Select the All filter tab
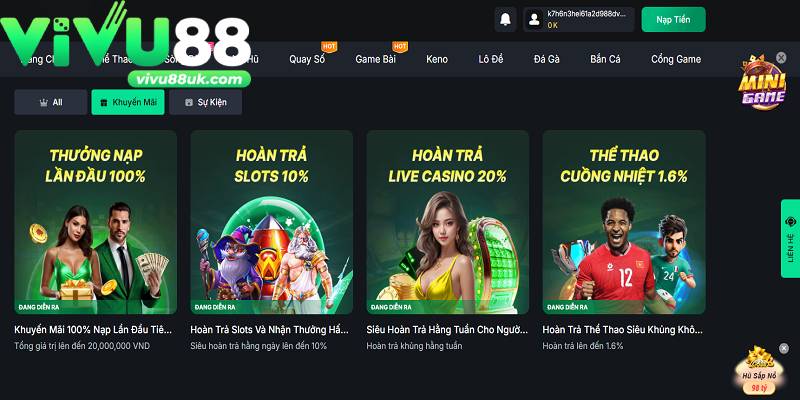The height and width of the screenshot is (400, 800). point(51,102)
